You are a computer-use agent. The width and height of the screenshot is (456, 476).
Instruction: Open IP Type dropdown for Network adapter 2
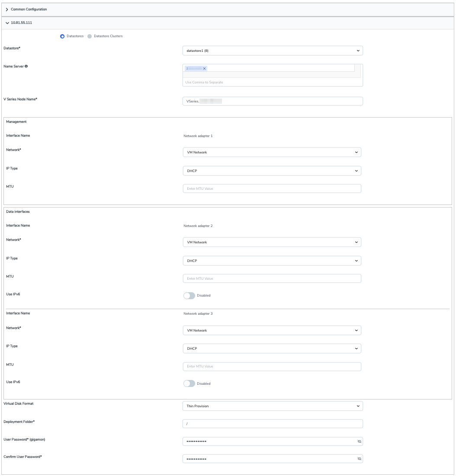click(x=272, y=261)
